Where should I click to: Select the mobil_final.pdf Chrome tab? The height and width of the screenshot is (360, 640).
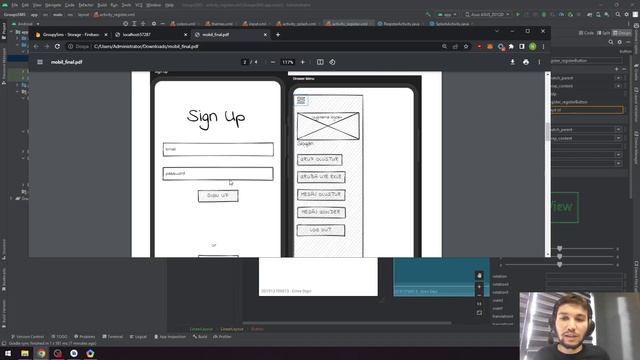tap(230, 35)
